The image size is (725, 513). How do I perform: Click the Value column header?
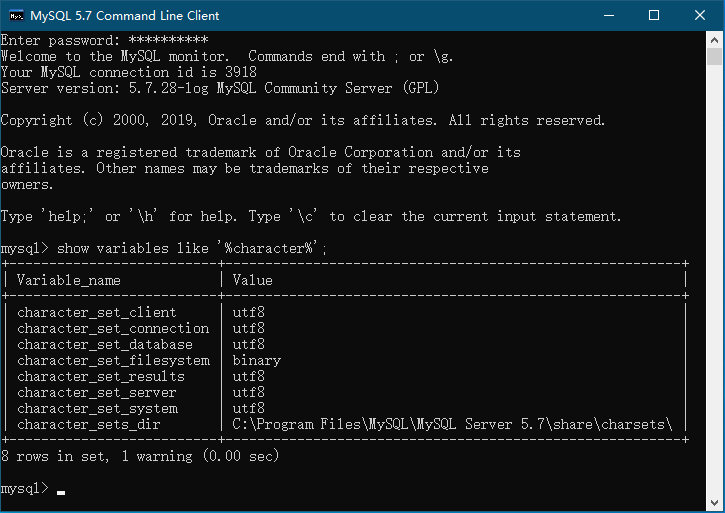(252, 281)
